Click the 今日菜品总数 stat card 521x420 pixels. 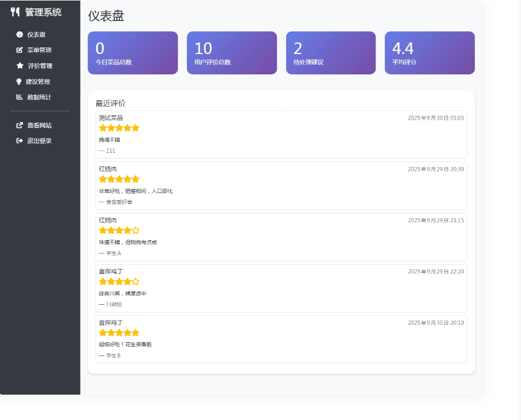pyautogui.click(x=132, y=53)
